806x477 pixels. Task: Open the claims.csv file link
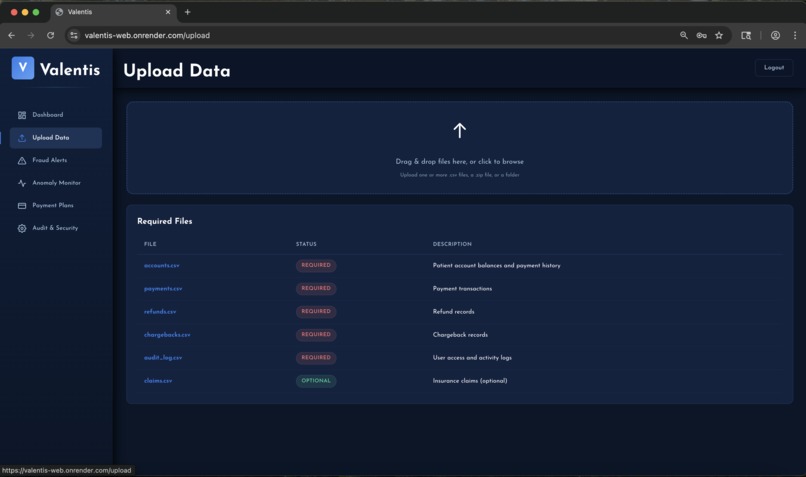pos(158,381)
